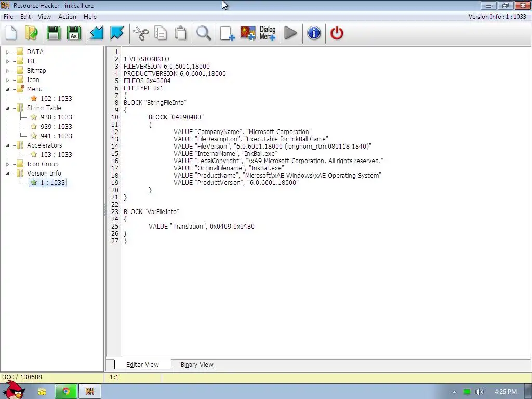Collapse the String Table node
The height and width of the screenshot is (399, 532).
(7, 108)
